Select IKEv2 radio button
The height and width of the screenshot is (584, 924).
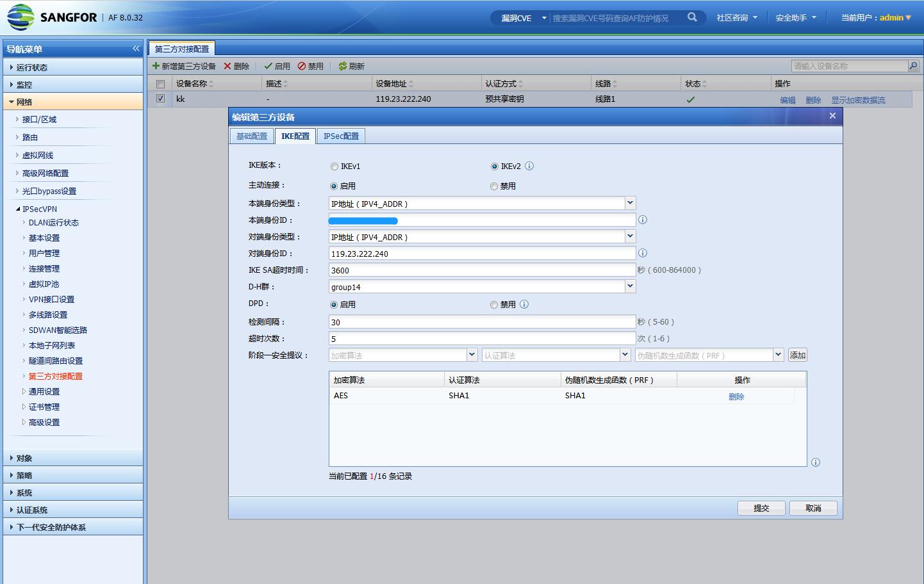(x=494, y=166)
